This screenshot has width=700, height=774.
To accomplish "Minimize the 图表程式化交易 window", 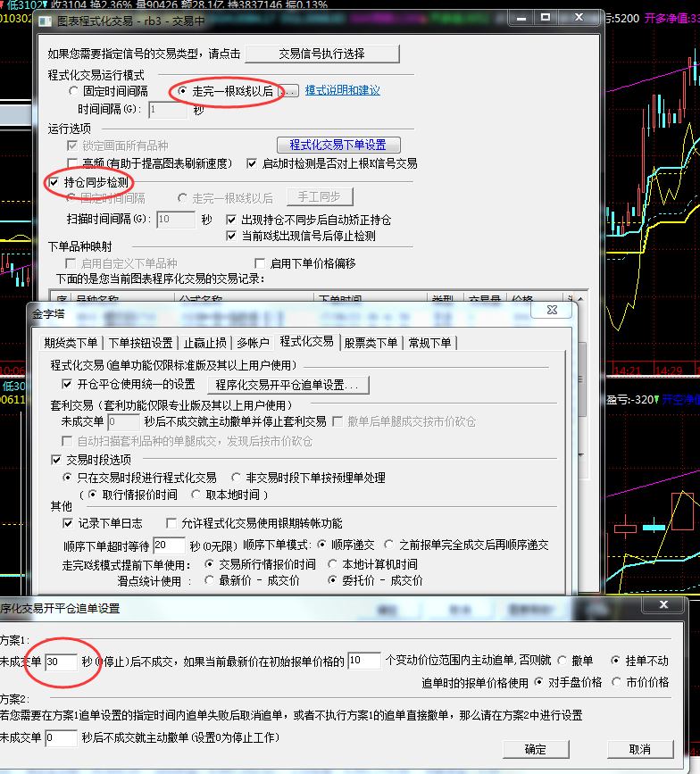I will [521, 18].
